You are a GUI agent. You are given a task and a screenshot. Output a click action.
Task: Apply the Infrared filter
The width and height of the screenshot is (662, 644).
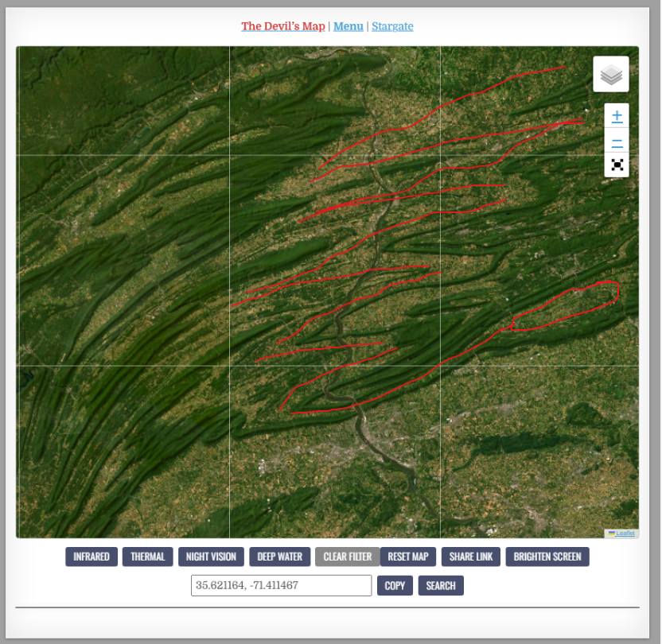pyautogui.click(x=92, y=557)
